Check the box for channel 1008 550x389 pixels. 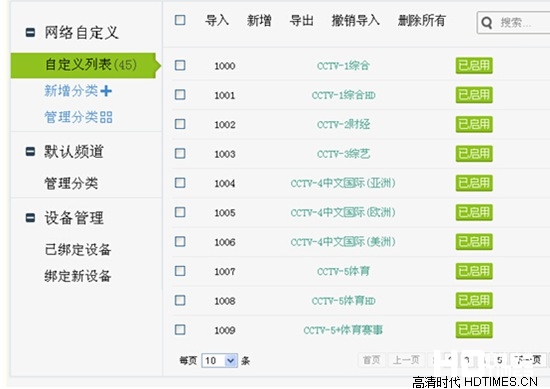(180, 300)
